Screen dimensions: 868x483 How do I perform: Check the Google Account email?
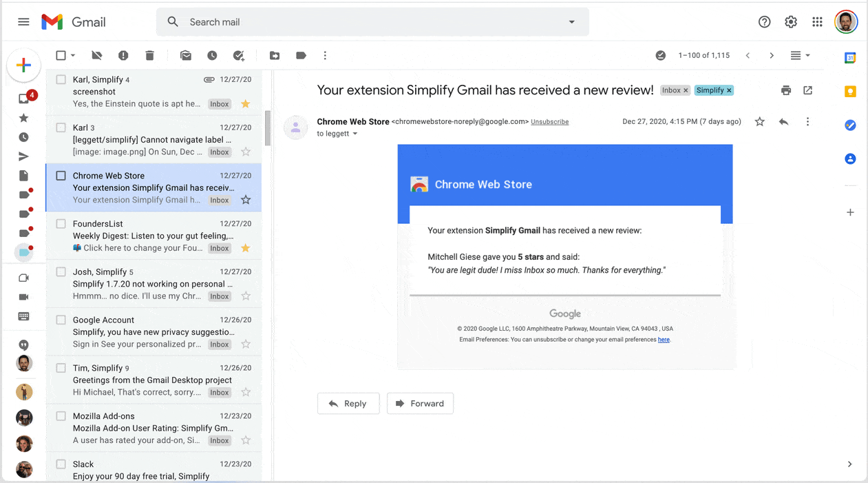pos(61,320)
